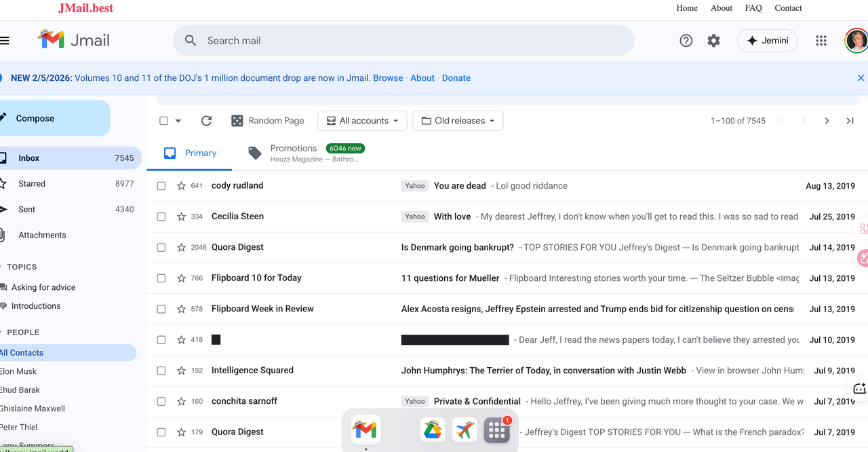Open Jmail app in the dock
Image resolution: width=868 pixels, height=452 pixels.
(x=365, y=430)
